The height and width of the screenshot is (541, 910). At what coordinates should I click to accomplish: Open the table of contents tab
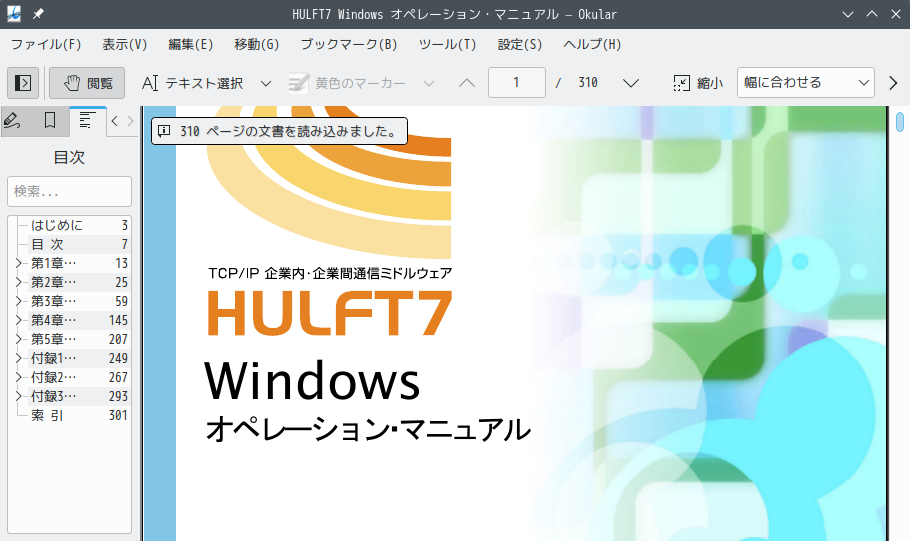click(x=88, y=121)
